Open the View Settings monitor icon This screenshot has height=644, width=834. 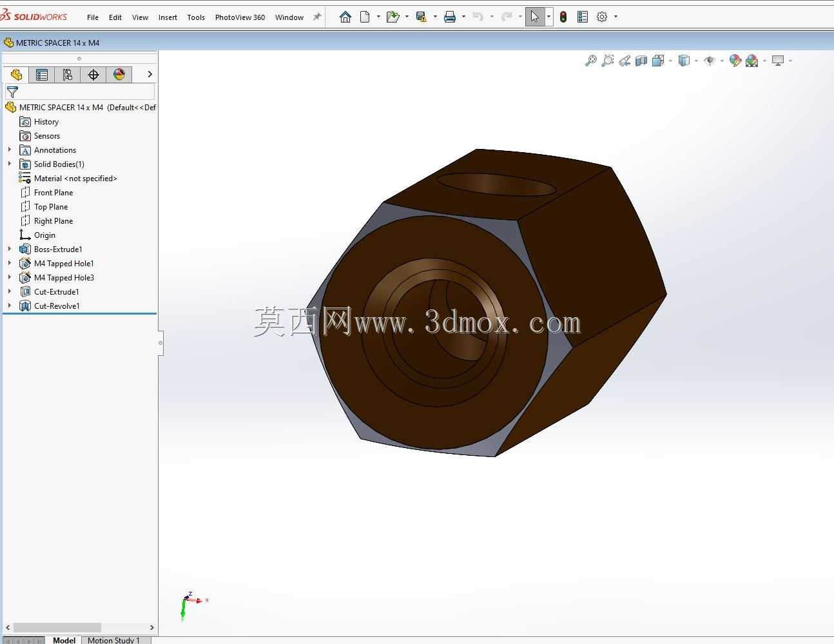pyautogui.click(x=778, y=61)
